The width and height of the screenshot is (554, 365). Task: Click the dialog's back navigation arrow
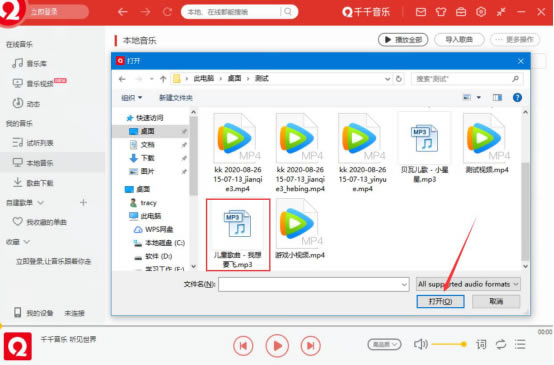[122, 79]
